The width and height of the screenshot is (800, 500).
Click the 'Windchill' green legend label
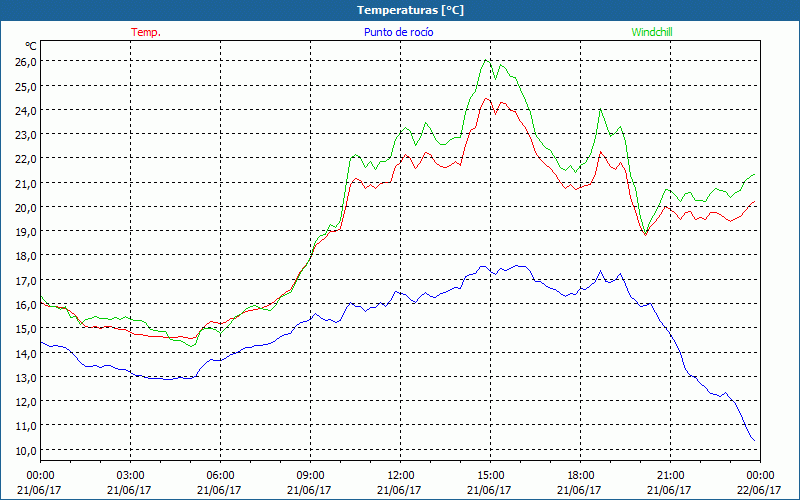pyautogui.click(x=652, y=32)
